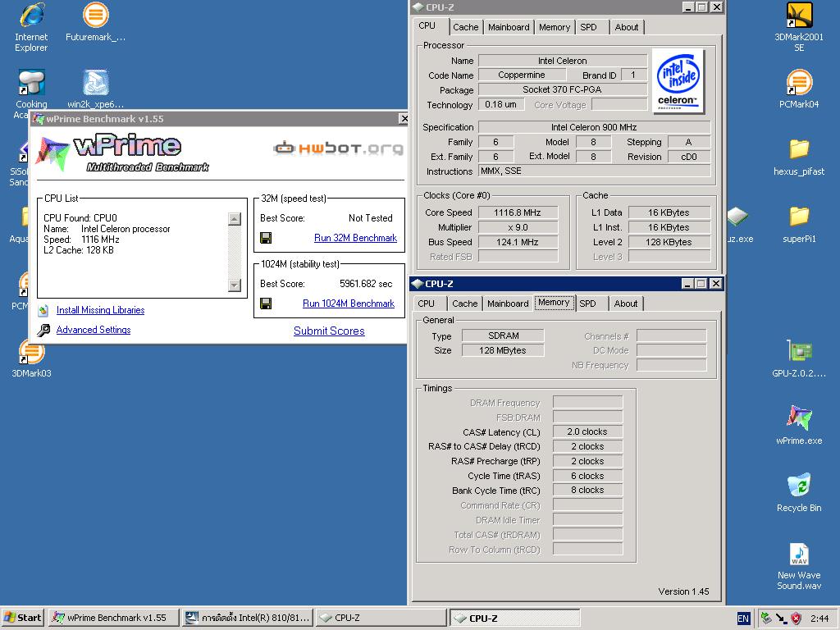The image size is (840, 630).
Task: Click the save icon beside Run 1024M Benchmark
Action: coord(266,304)
